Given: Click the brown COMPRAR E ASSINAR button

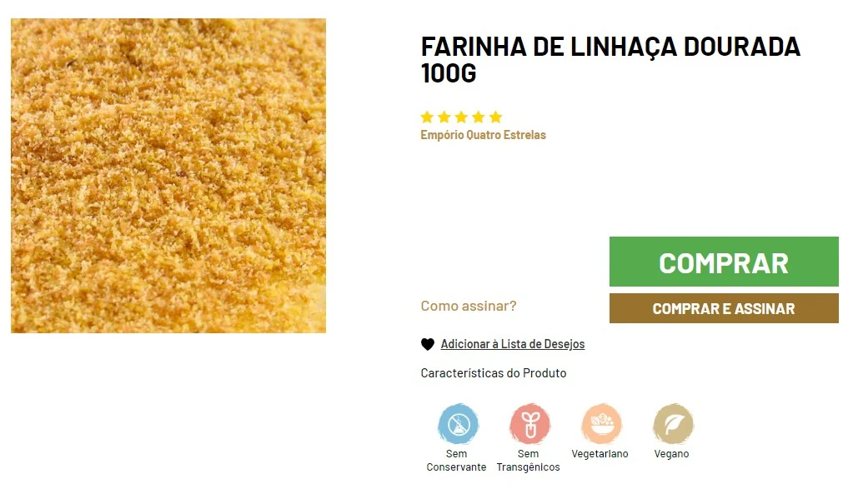Looking at the screenshot, I should point(724,308).
